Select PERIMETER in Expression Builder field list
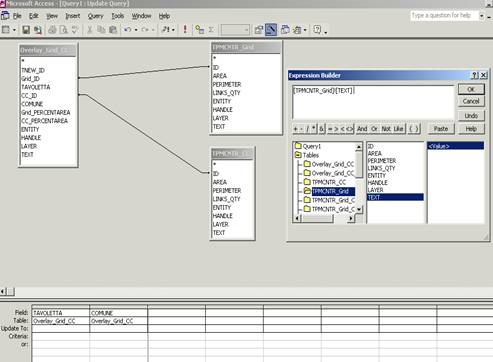 [x=382, y=161]
